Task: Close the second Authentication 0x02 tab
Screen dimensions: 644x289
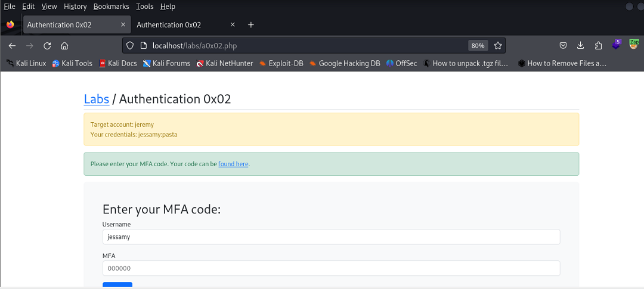Action: tap(233, 24)
